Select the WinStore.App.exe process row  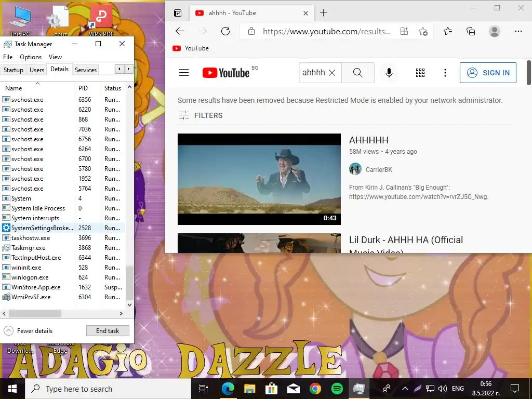[63, 287]
